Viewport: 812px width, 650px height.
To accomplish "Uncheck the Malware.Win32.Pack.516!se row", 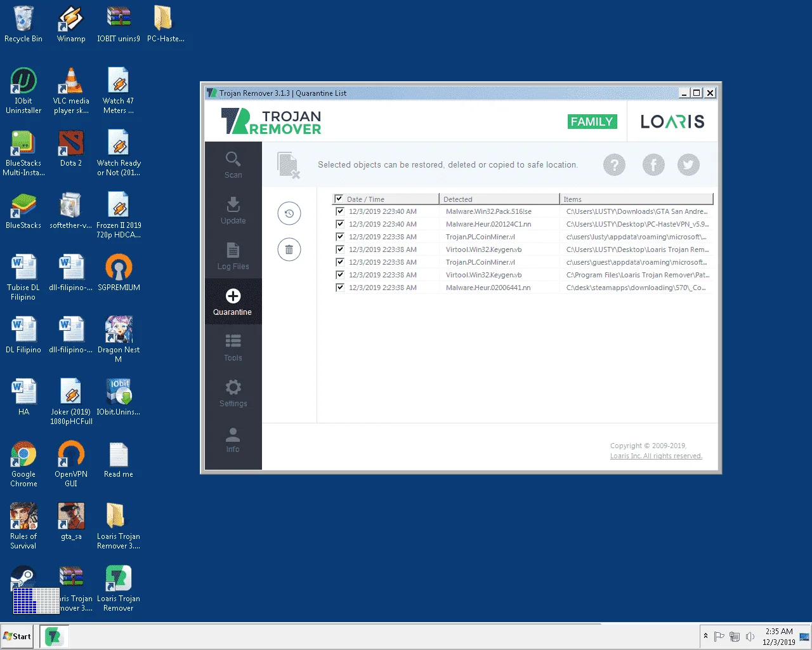I will pyautogui.click(x=340, y=211).
